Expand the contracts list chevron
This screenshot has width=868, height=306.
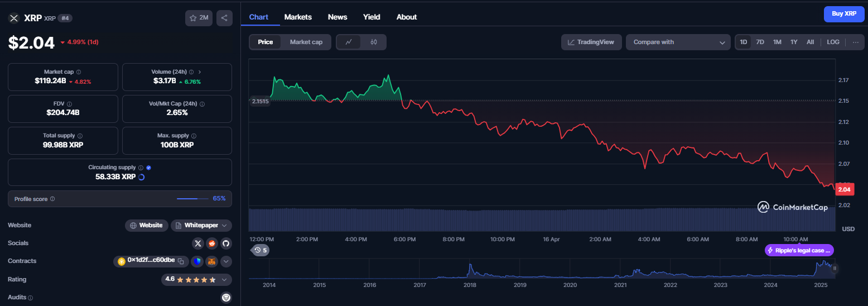coord(226,261)
